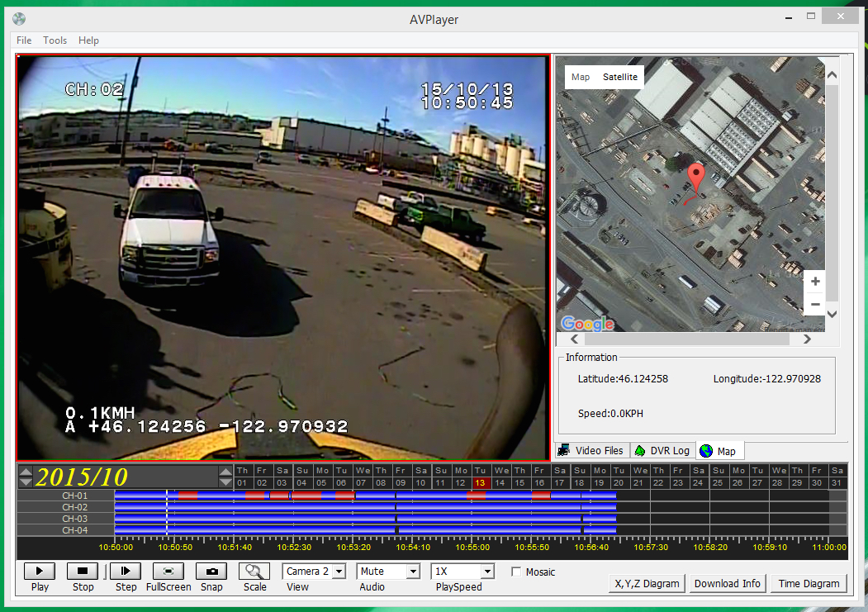Switch map to Map view
Viewport: 868px width, 612px height.
[x=581, y=77]
